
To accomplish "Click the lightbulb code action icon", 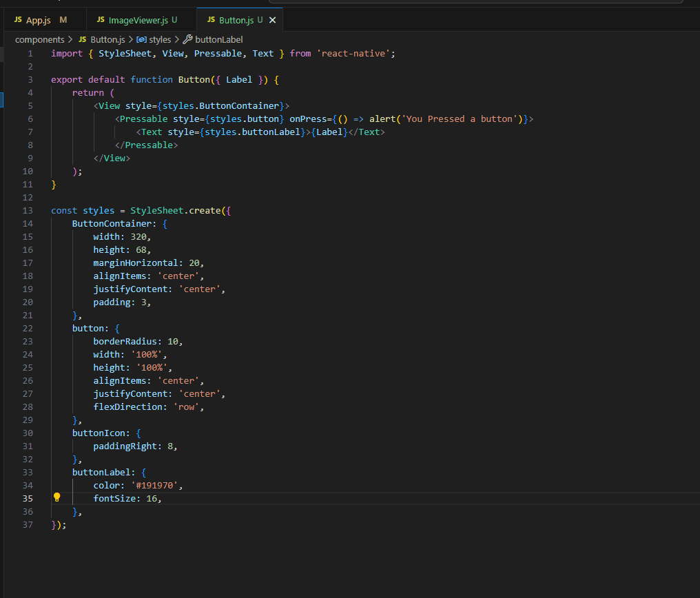I will pos(57,497).
